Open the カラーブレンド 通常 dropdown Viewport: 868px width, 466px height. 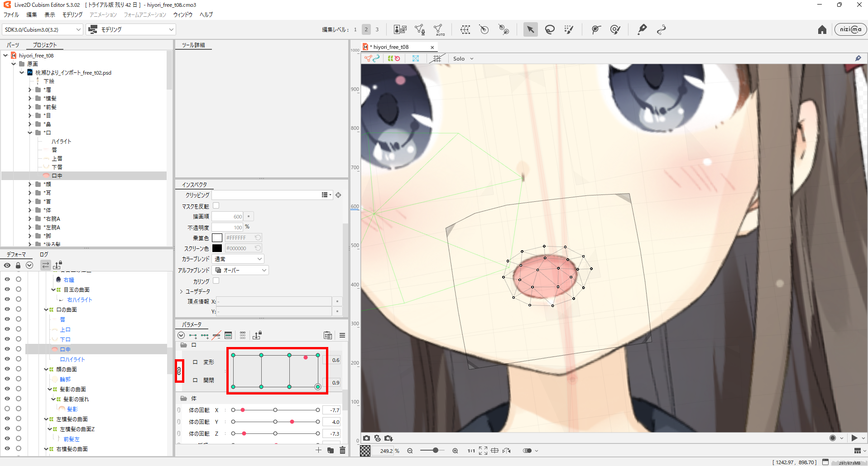(x=238, y=259)
